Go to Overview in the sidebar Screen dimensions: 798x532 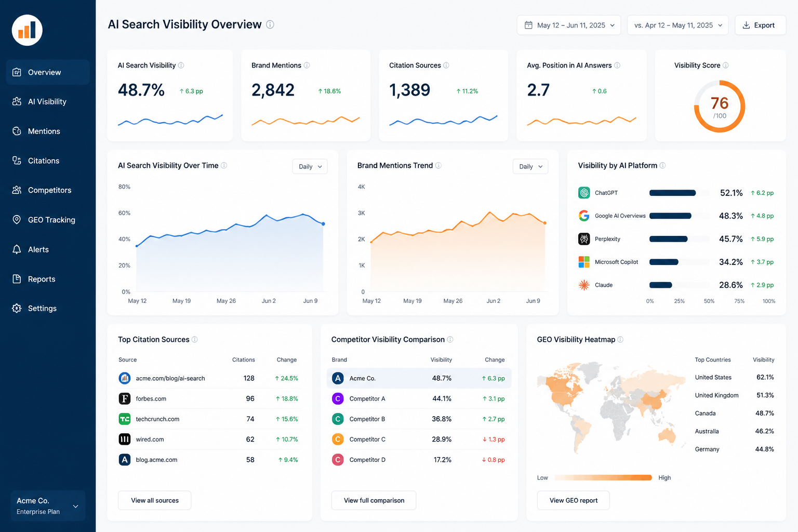(48, 72)
